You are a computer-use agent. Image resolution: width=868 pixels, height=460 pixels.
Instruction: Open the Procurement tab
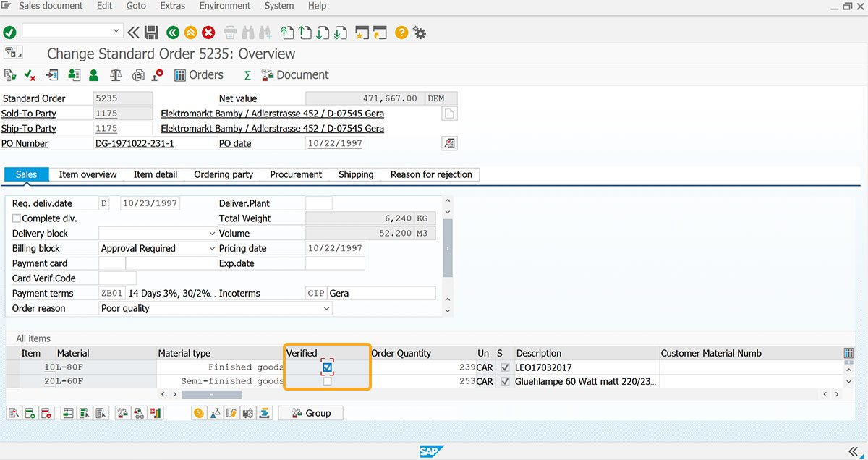click(x=296, y=174)
